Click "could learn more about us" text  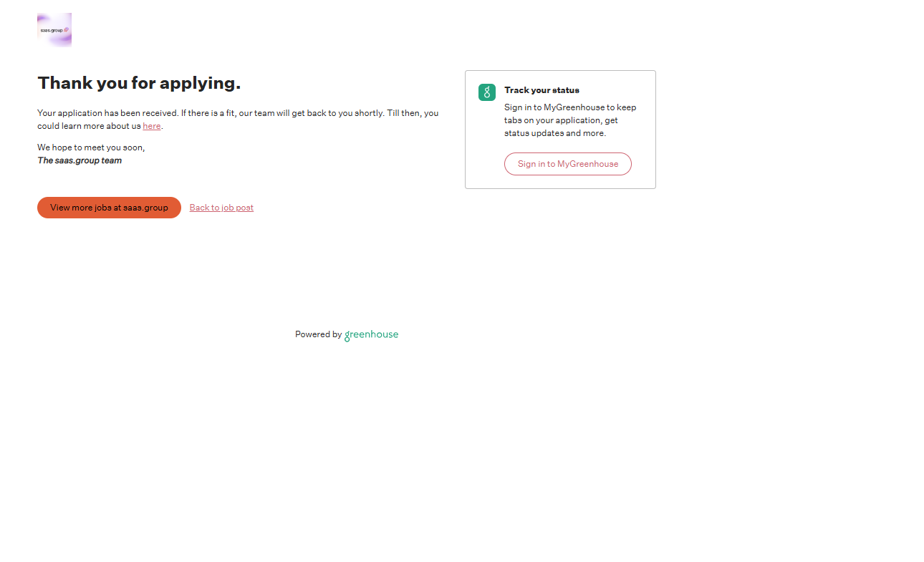89,126
